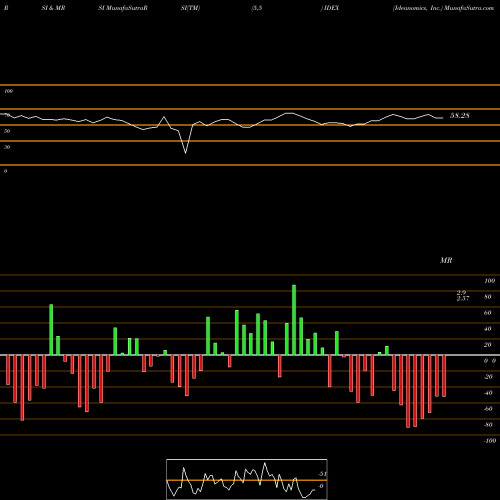
Task: Click the '-40' label on MR axis
Action: [488, 393]
